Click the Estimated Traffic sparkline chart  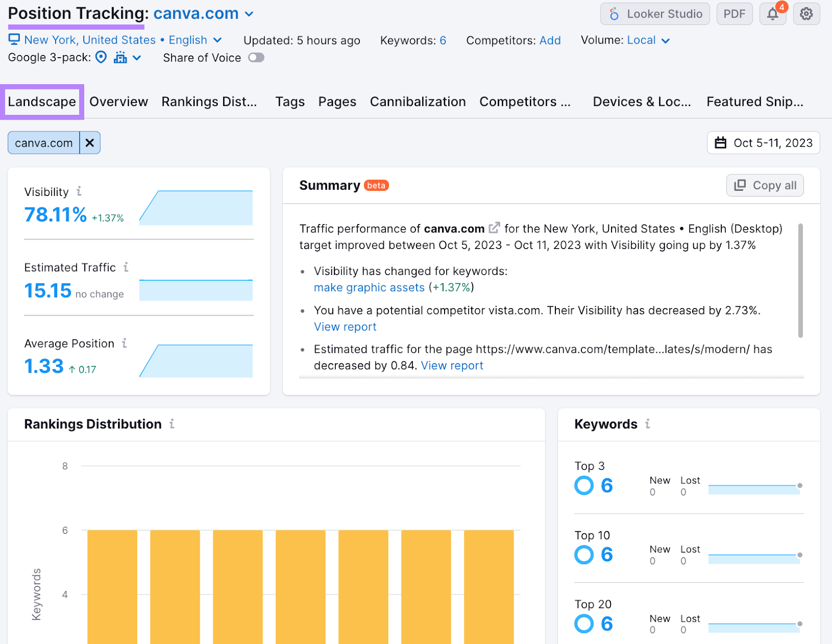coord(196,290)
